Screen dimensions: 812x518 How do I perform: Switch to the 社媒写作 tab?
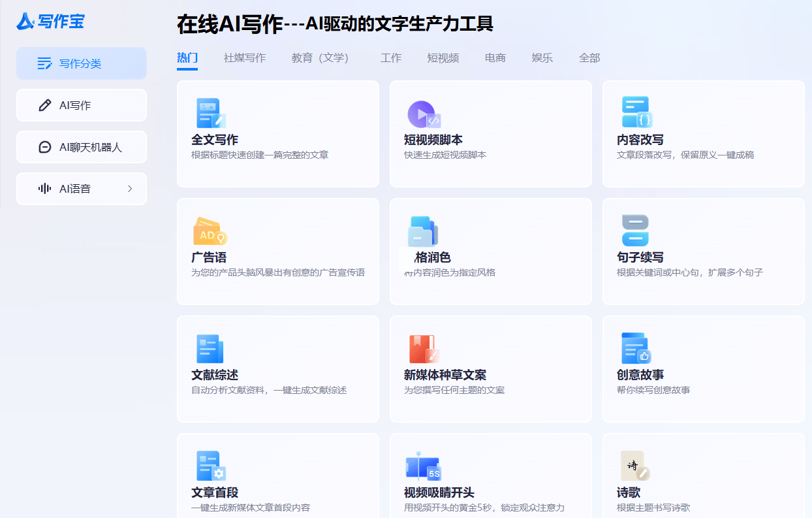(x=245, y=57)
